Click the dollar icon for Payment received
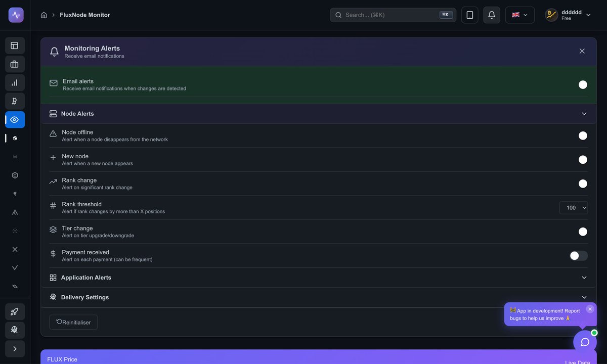The height and width of the screenshot is (364, 607). (x=53, y=254)
